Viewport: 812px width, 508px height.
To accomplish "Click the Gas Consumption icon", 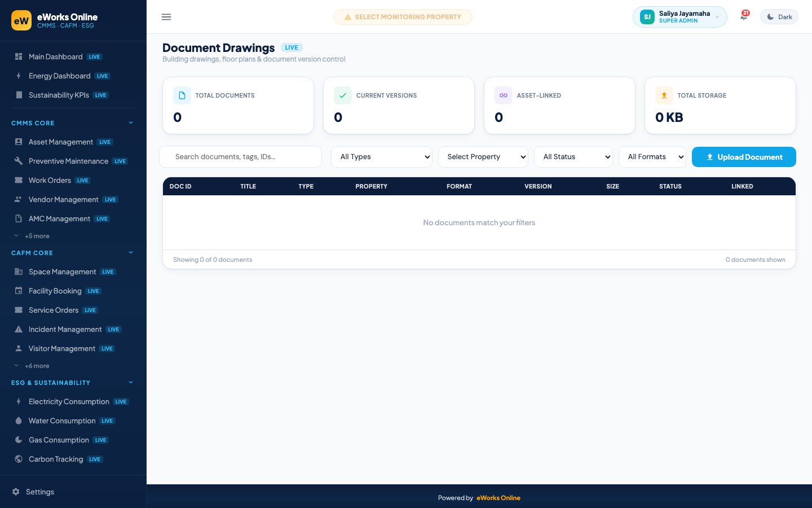I will [x=19, y=440].
